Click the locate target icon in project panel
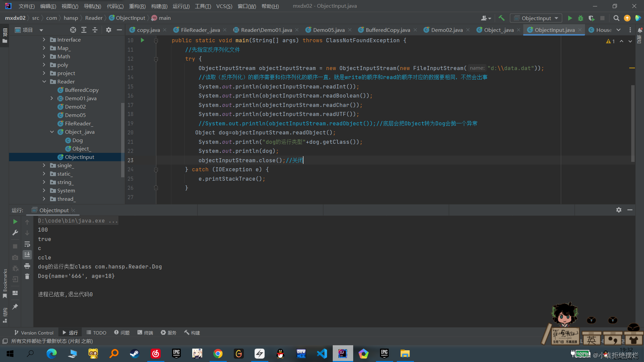The width and height of the screenshot is (644, 362). (73, 30)
